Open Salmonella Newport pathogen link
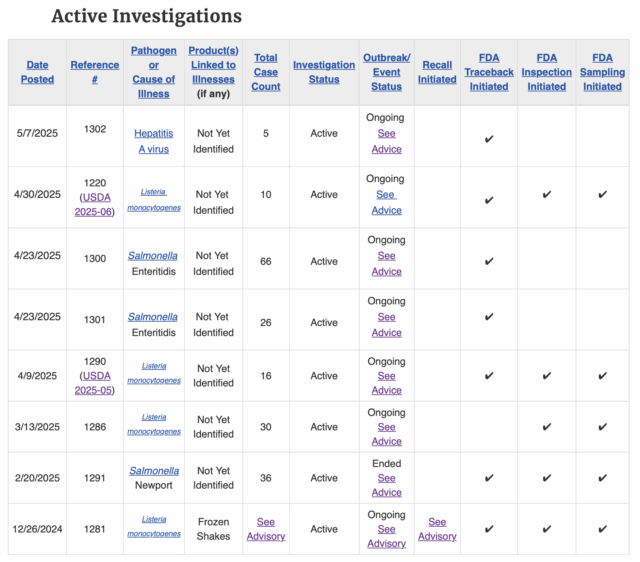This screenshot has height=562, width=640. [154, 470]
